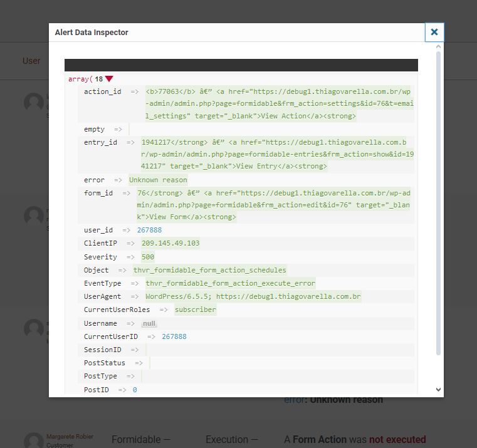Collapse the array(18) red triangle

(109, 79)
